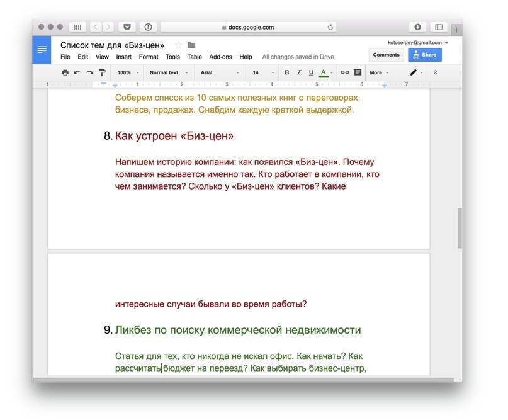Open the Table menu
The width and height of the screenshot is (508, 420).
[x=195, y=57]
